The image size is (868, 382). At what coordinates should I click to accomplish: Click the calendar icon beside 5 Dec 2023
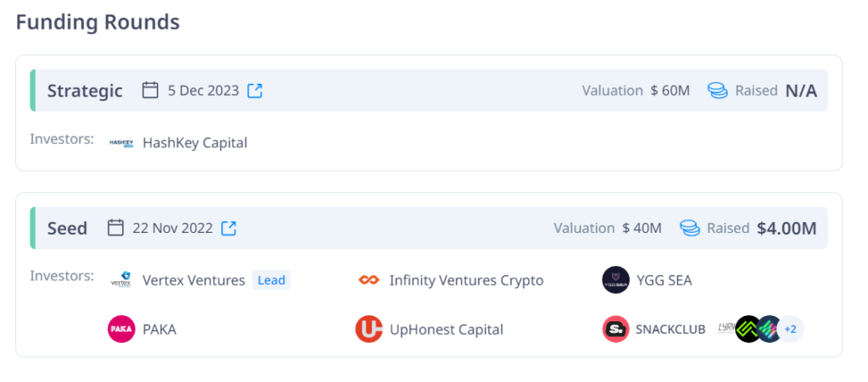point(150,91)
